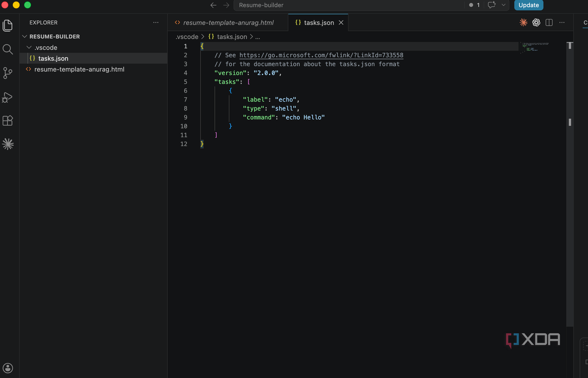The width and height of the screenshot is (588, 378).
Task: Open the Run and Debug view
Action: pyautogui.click(x=8, y=97)
